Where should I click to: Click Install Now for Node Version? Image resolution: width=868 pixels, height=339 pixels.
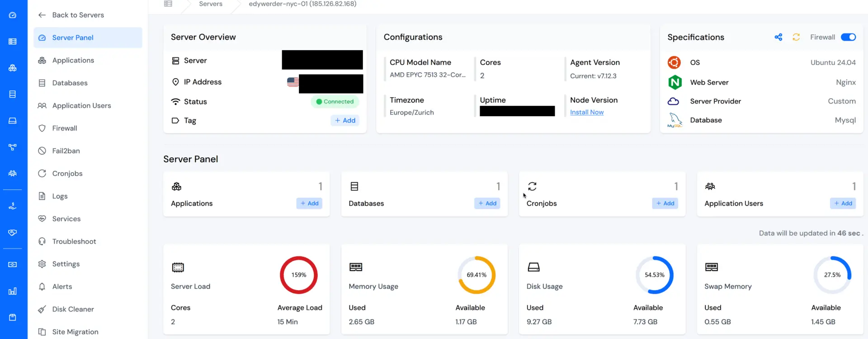pyautogui.click(x=586, y=112)
